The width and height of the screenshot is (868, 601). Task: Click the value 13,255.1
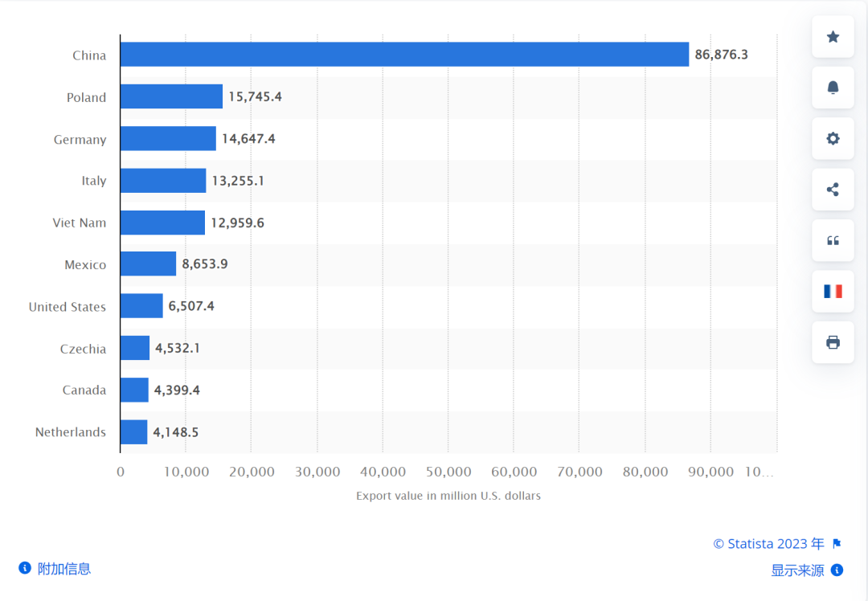click(238, 181)
